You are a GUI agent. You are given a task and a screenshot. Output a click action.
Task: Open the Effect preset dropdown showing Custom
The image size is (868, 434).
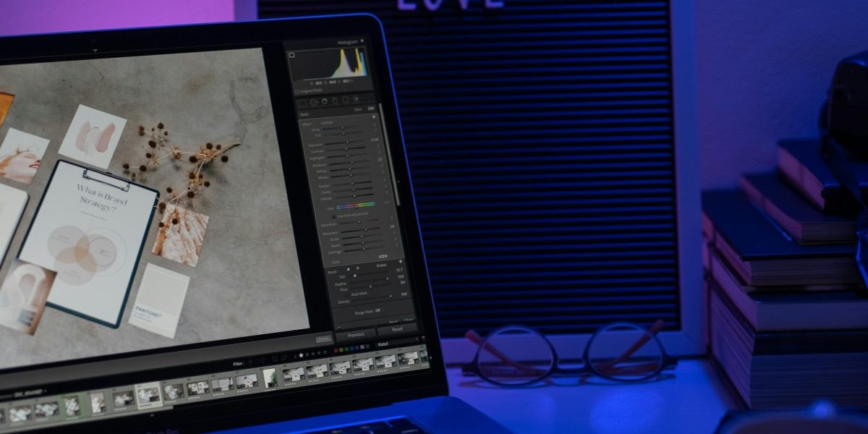click(328, 123)
